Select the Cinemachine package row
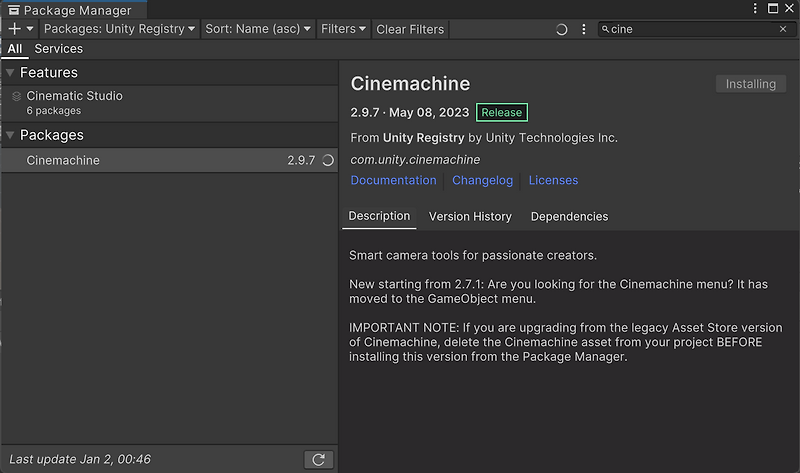Screen dimensions: 800x473 (169, 160)
